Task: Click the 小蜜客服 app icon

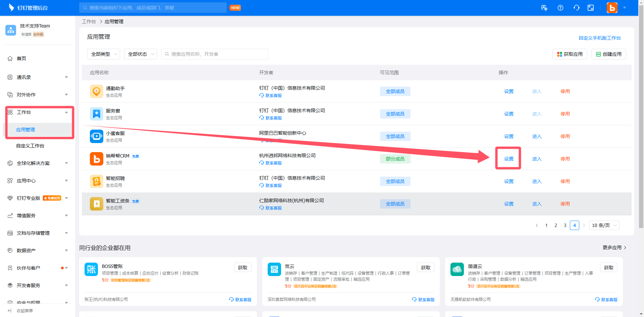Action: [96, 136]
